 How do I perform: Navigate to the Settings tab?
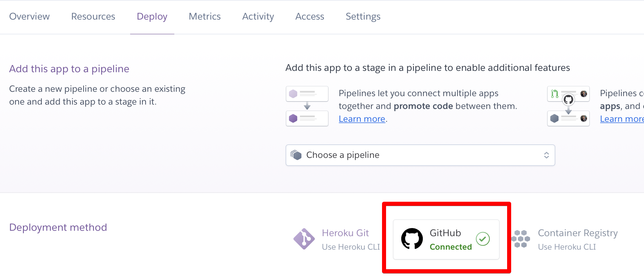click(x=363, y=17)
